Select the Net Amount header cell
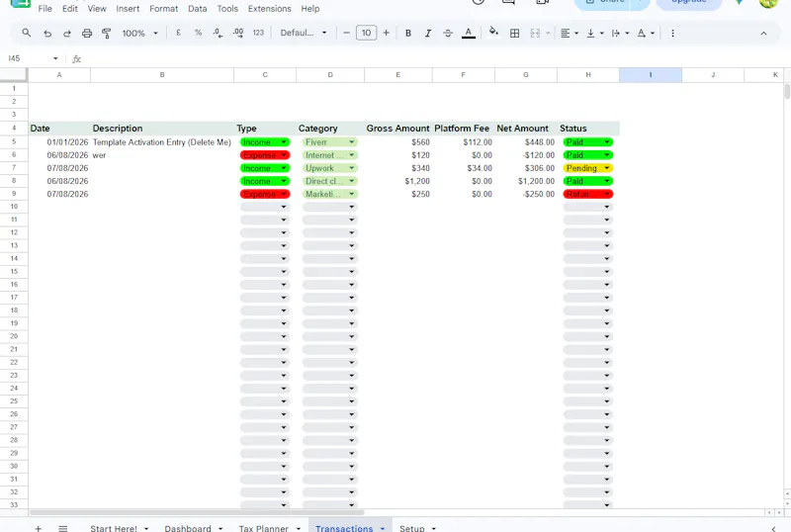This screenshot has height=532, width=791. pos(526,129)
